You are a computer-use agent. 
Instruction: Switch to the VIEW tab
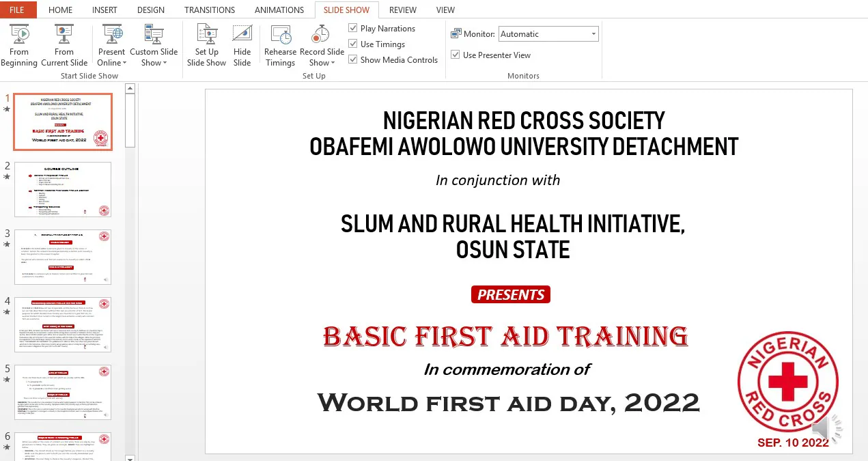click(x=445, y=10)
